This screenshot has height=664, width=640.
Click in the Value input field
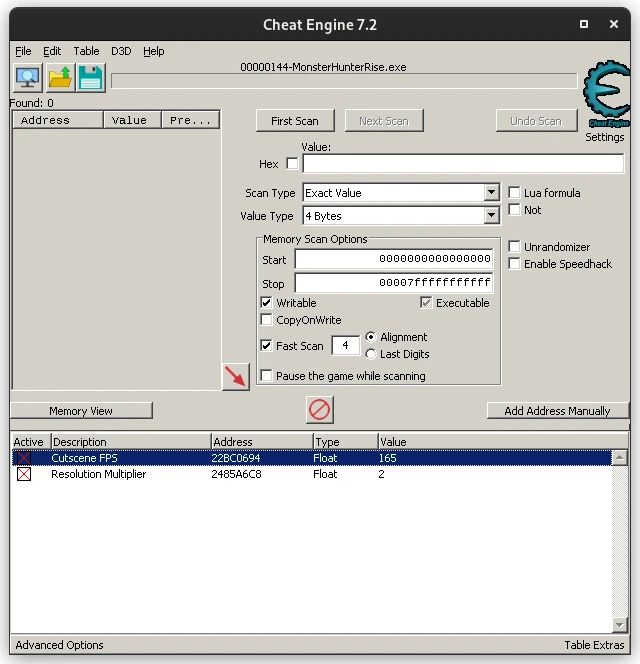click(463, 163)
